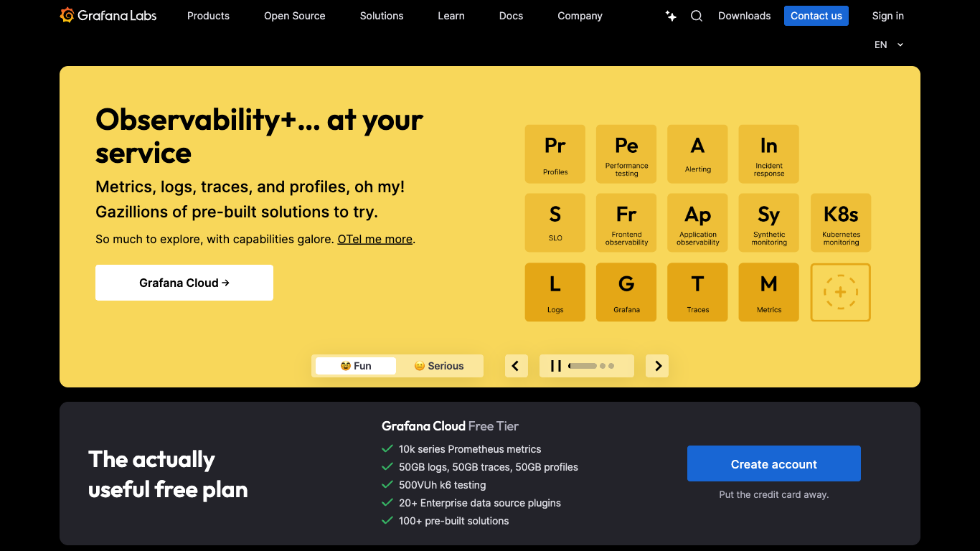The image size is (980, 551).
Task: Open the Open Source menu
Action: click(295, 16)
